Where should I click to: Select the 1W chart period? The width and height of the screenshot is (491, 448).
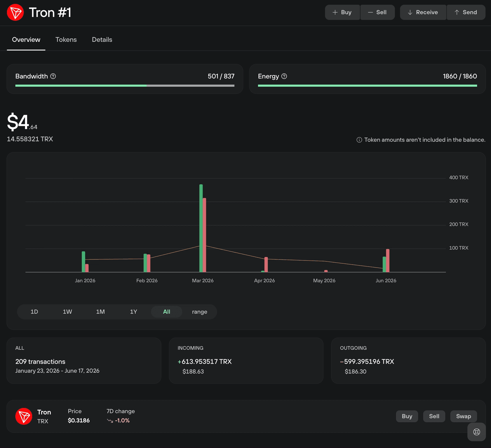67,312
